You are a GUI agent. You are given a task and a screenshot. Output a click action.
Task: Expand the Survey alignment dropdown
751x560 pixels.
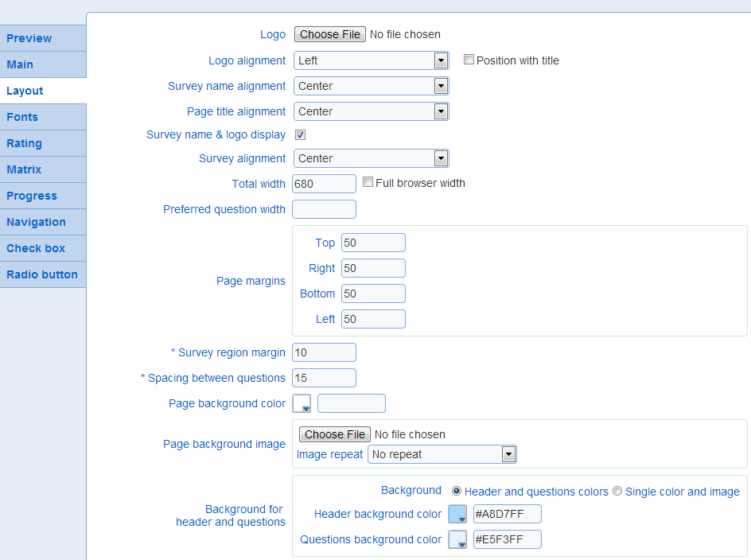372,158
